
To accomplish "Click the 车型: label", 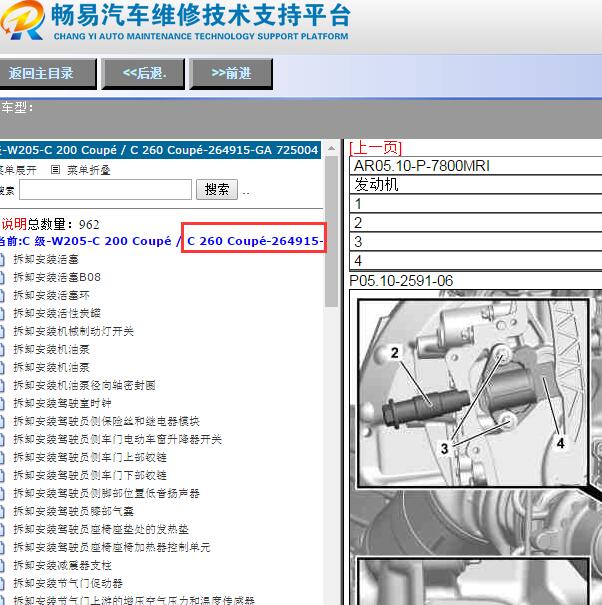I will [17, 107].
